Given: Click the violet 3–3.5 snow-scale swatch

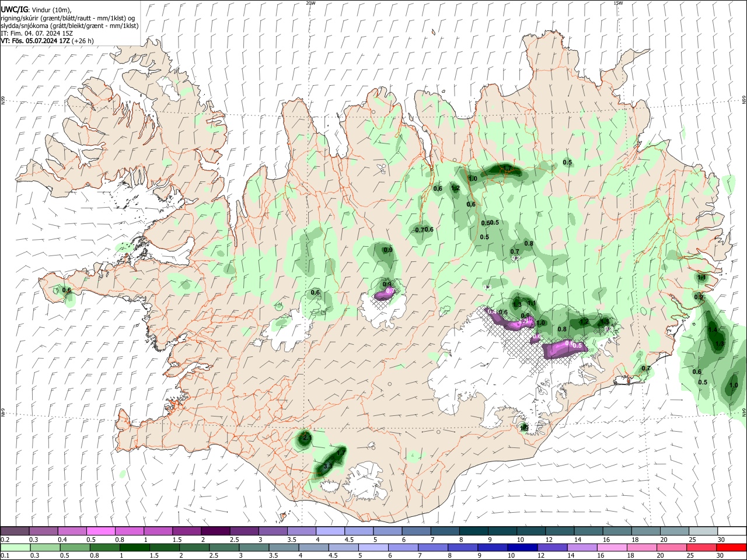Looking at the screenshot, I should click(273, 531).
